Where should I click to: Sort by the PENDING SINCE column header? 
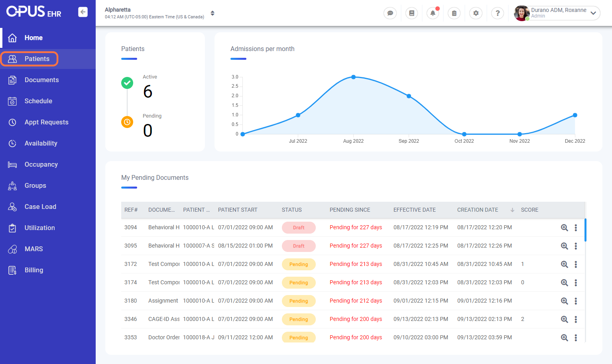tap(350, 210)
